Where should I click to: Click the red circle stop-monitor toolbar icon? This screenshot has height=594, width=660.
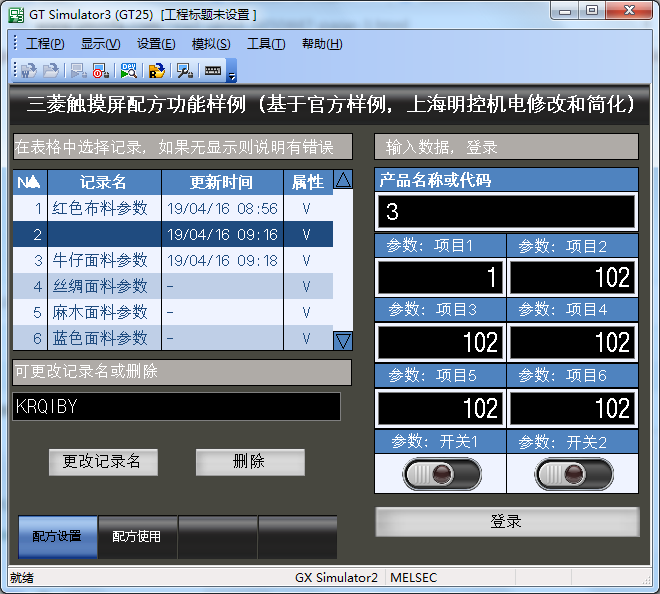[101, 71]
